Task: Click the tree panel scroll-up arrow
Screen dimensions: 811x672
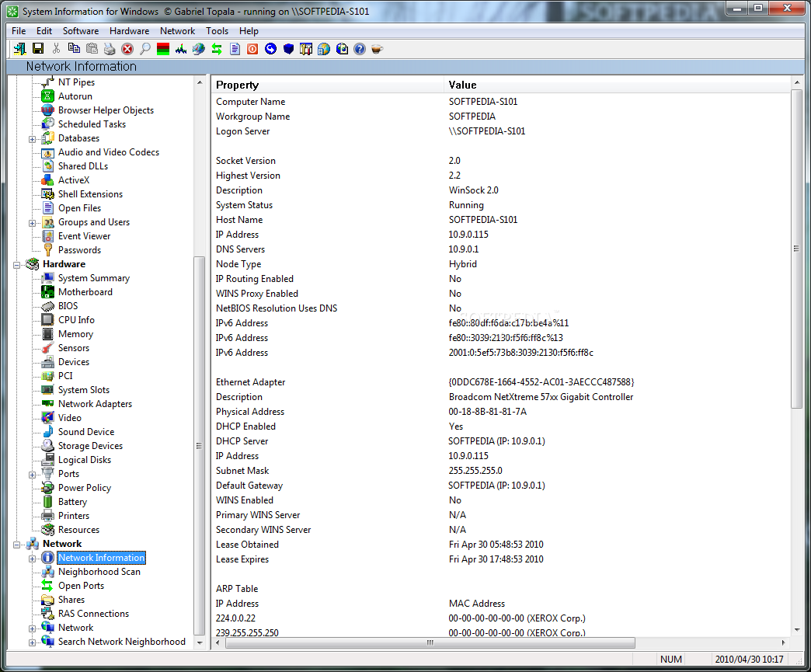Action: (x=200, y=82)
